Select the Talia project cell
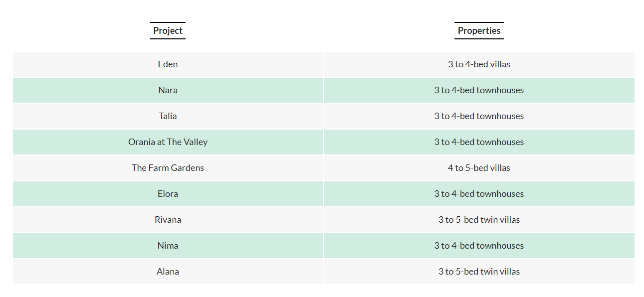644x297 pixels. coord(168,116)
